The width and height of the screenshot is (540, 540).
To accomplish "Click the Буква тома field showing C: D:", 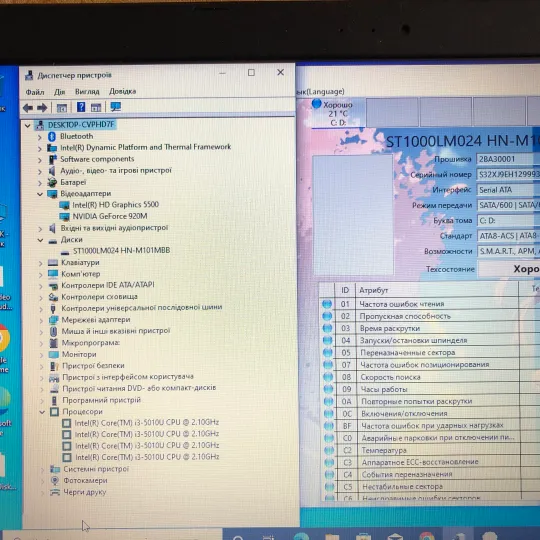I will pos(508,220).
